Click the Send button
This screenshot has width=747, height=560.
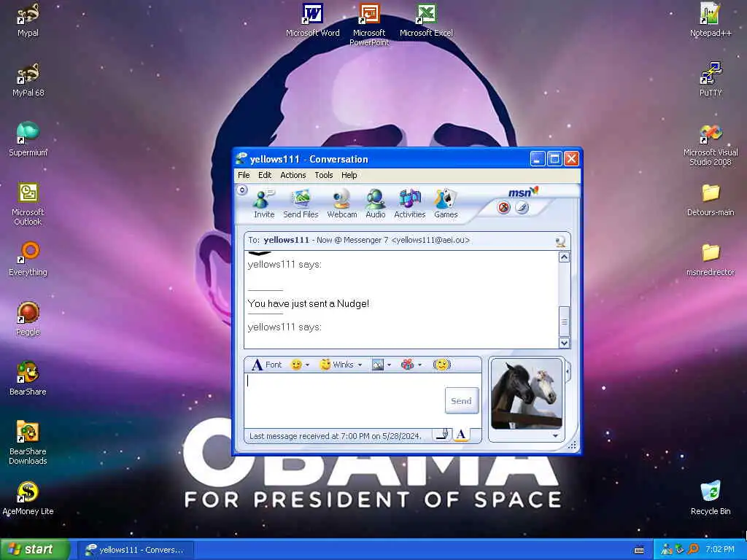[x=461, y=401]
